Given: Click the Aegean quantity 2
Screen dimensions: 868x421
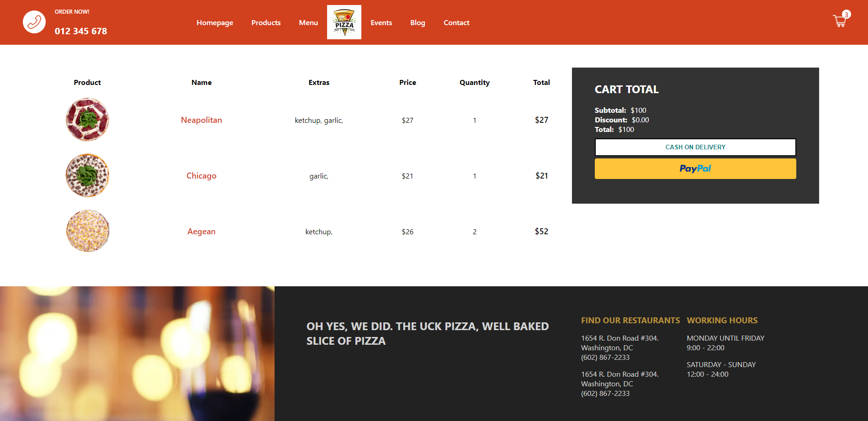Looking at the screenshot, I should (475, 232).
